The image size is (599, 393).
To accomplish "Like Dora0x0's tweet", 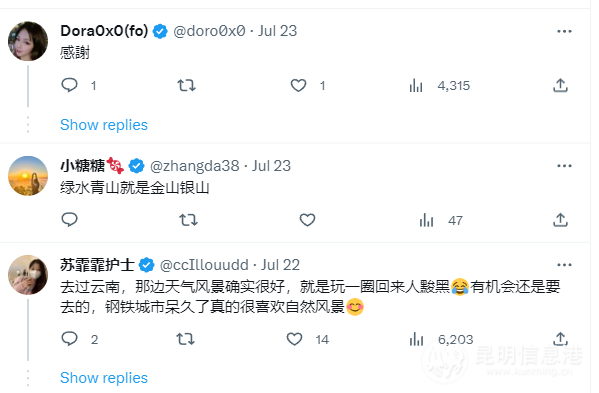I will click(298, 85).
